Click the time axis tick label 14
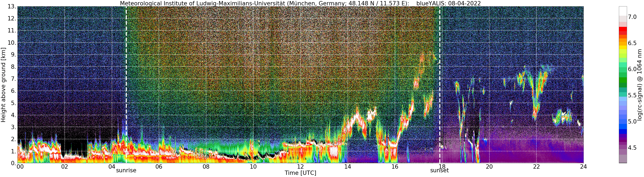Viewport: 644px width, 177px height. 347,166
